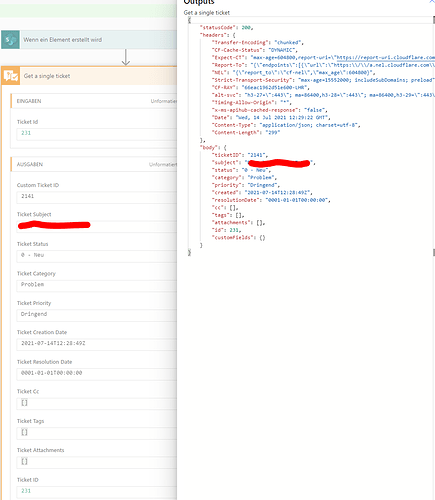The width and height of the screenshot is (435, 500).
Task: Click the Custom Ticket ID value 2141
Action: click(x=27, y=196)
